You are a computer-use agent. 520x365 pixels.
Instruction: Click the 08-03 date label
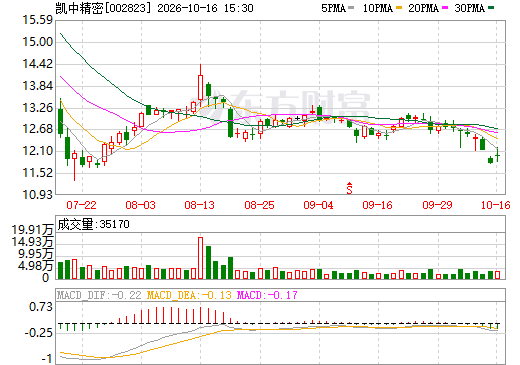[141, 205]
